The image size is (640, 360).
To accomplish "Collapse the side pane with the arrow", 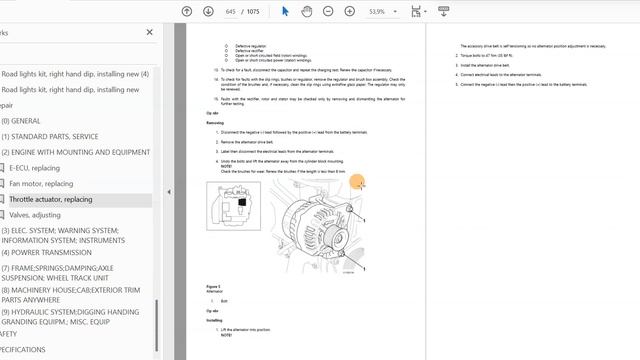I will (x=169, y=191).
